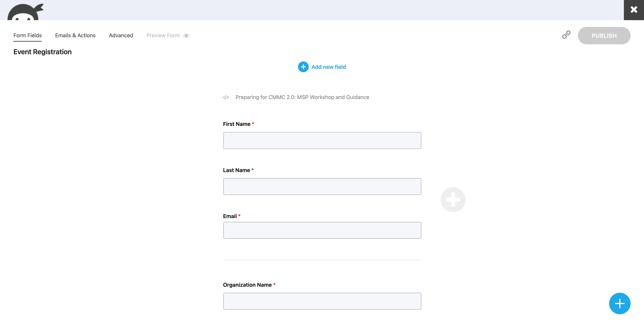Go to the Advanced tab
The width and height of the screenshot is (644, 325).
click(121, 36)
